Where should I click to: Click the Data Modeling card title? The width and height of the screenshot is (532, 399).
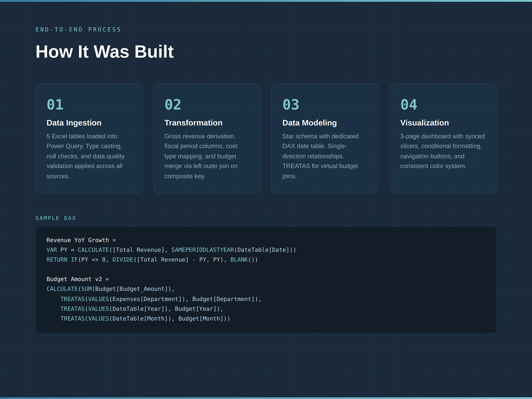[309, 123]
